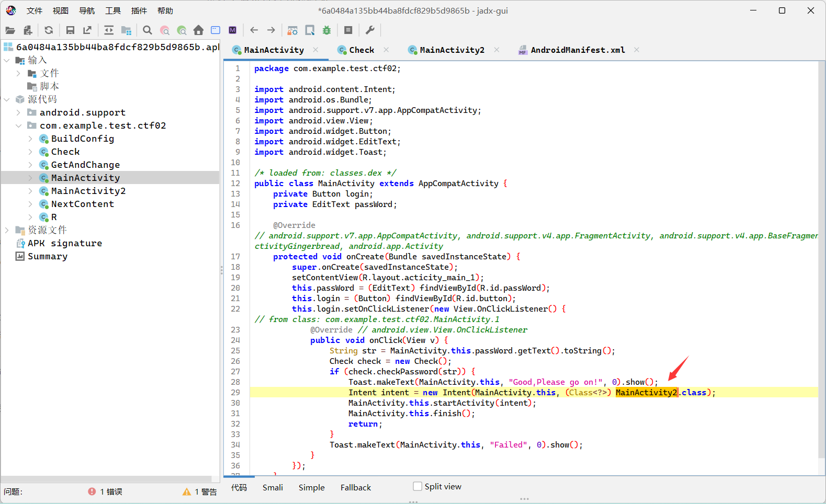Click the log viewer icon

click(348, 30)
